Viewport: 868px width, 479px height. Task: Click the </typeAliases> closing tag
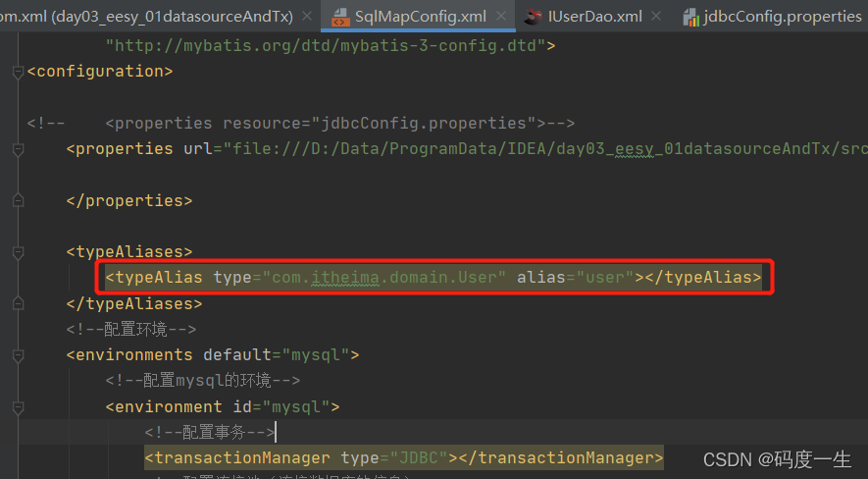pos(134,303)
